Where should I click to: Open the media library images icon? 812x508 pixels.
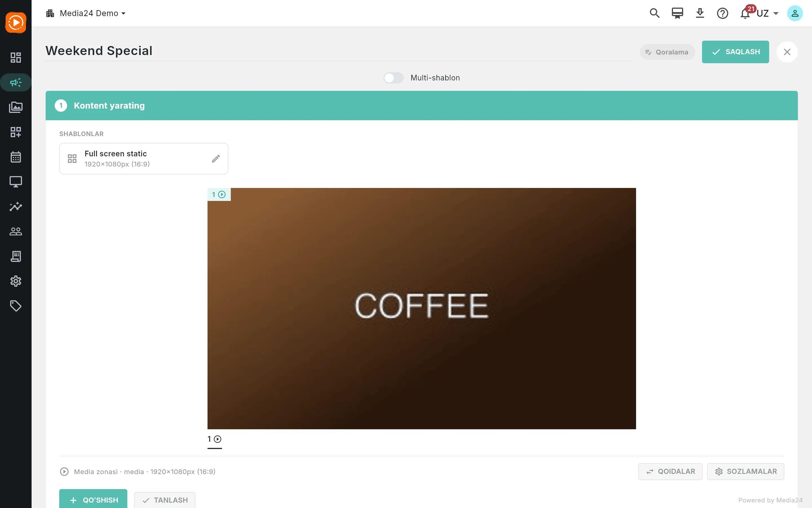[x=16, y=107]
